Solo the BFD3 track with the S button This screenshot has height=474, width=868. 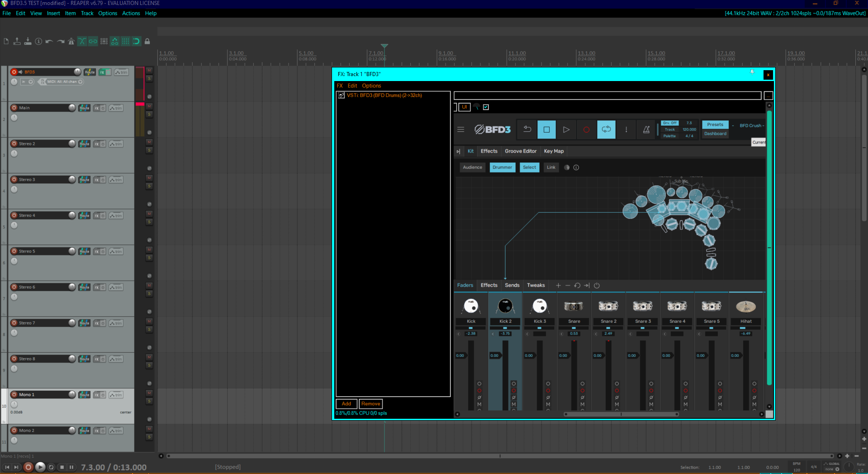149,79
